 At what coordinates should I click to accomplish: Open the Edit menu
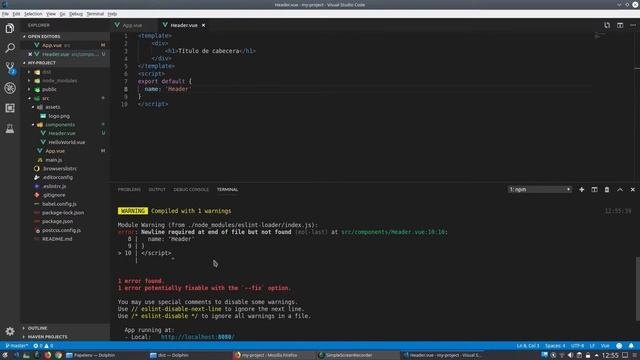16,14
